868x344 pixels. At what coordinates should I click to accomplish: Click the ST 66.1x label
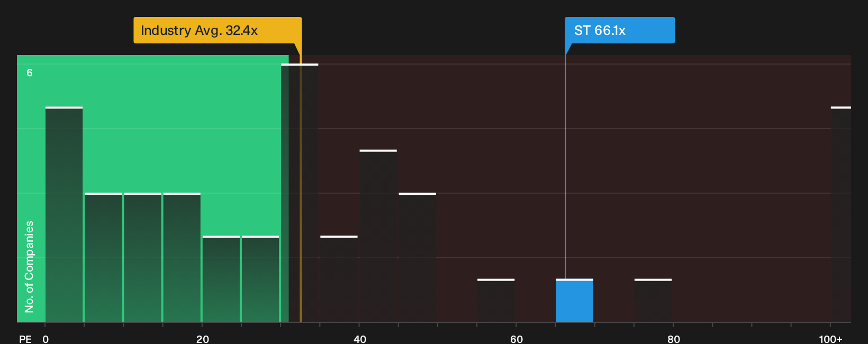[x=619, y=30]
